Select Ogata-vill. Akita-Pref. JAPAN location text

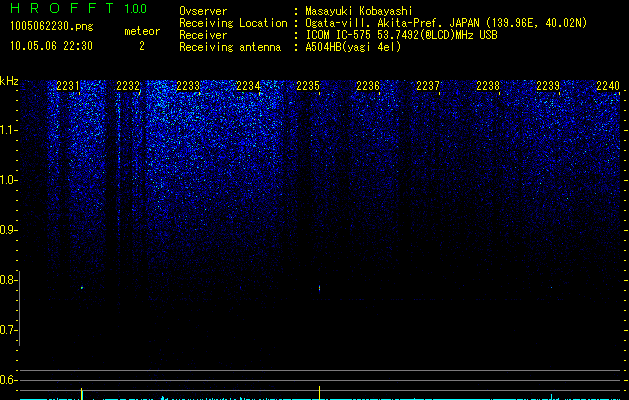[446, 23]
